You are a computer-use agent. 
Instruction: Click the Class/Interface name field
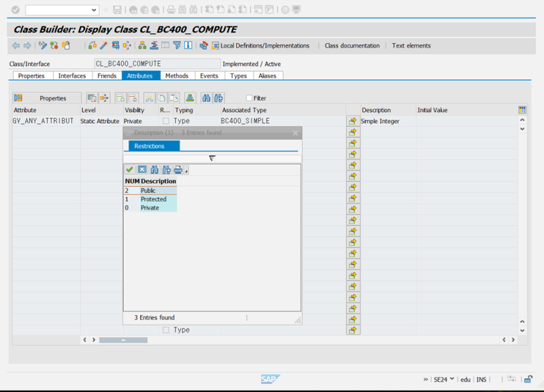[x=157, y=64]
